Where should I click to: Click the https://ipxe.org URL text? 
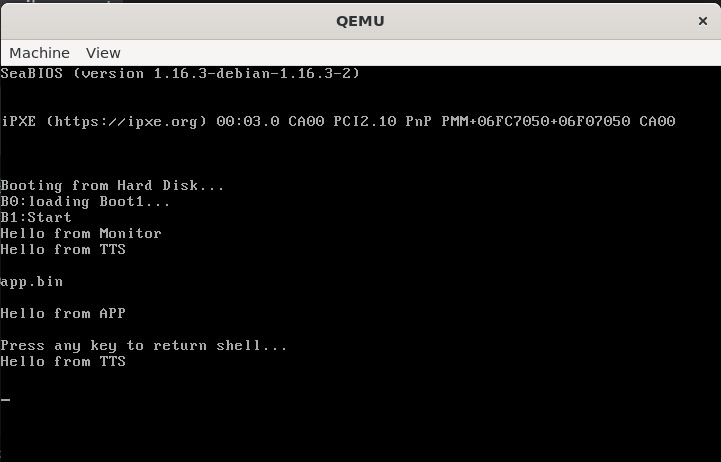click(x=126, y=122)
